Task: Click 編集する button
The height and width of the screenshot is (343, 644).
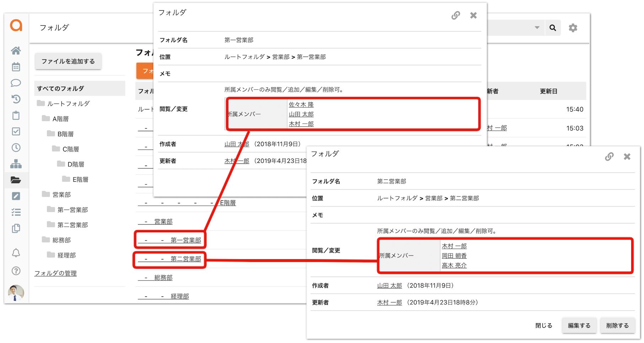Action: coord(579,326)
